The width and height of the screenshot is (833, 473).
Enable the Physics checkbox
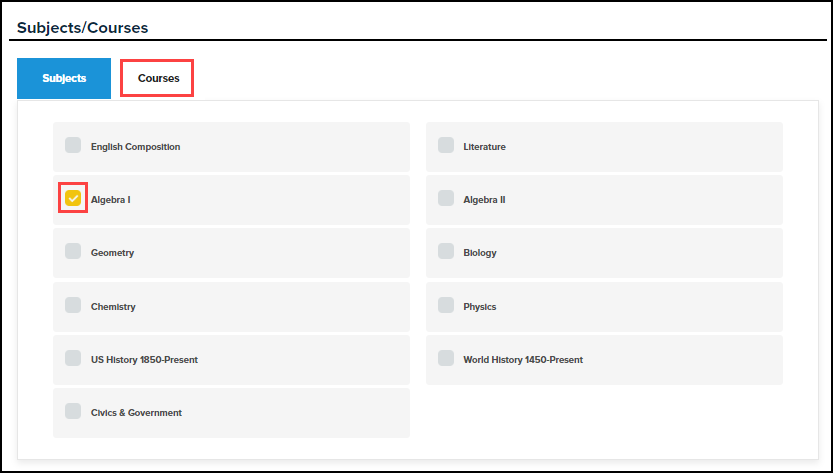click(x=446, y=305)
